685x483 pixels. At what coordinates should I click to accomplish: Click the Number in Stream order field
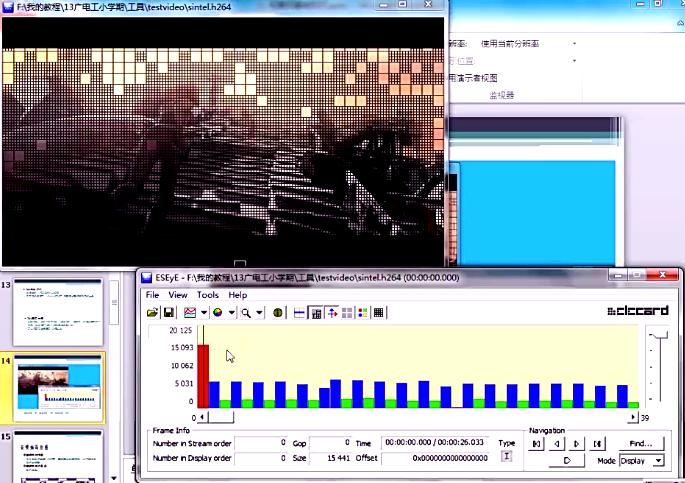click(x=261, y=443)
